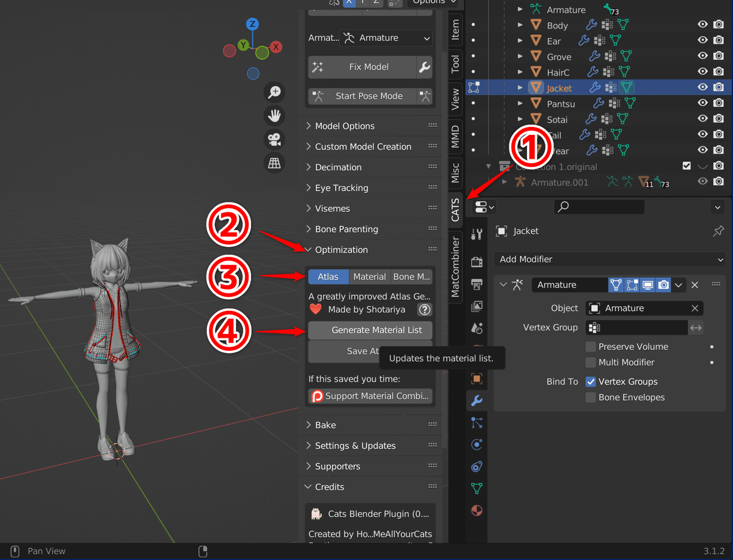Click the pose icon right of Start Pose Mode
Screen dimensions: 733x560
(425, 96)
